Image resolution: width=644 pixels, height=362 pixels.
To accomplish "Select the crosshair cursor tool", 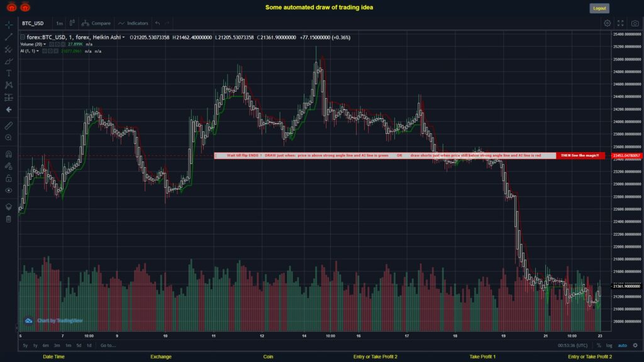I will 9,25.
